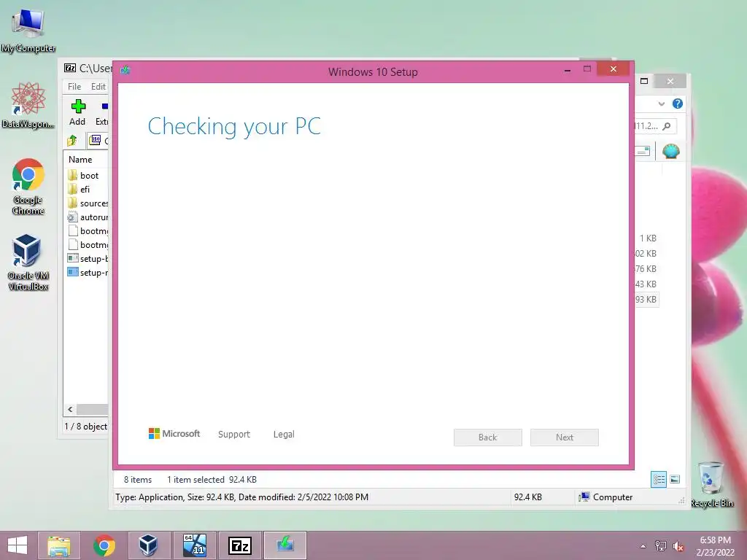The height and width of the screenshot is (560, 747).
Task: Go up one folder level in 7-Zip
Action: 72,141
